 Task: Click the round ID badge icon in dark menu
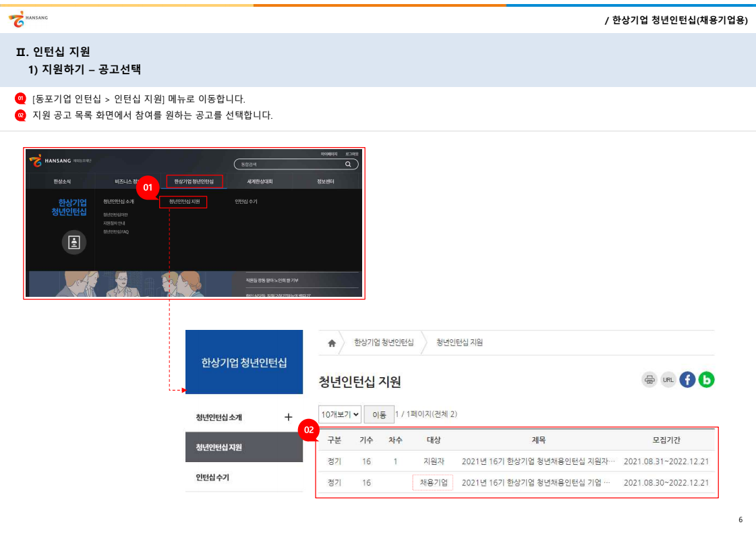(74, 242)
